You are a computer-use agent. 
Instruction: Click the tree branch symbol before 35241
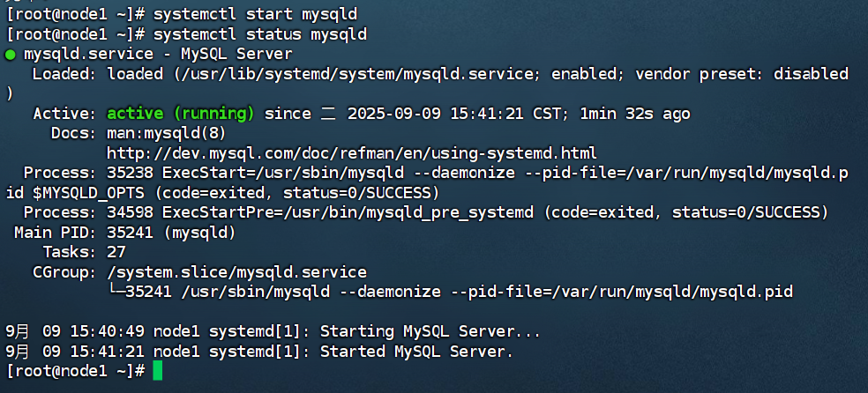click(116, 292)
